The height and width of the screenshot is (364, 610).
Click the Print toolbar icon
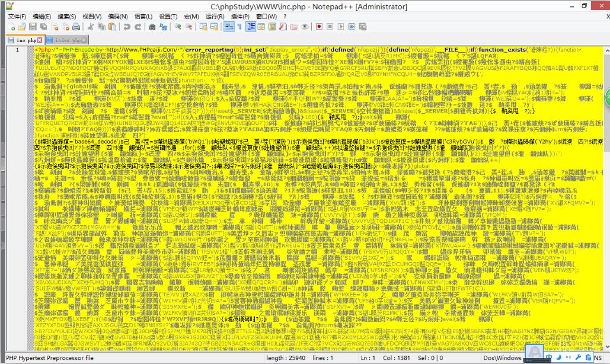click(x=76, y=27)
